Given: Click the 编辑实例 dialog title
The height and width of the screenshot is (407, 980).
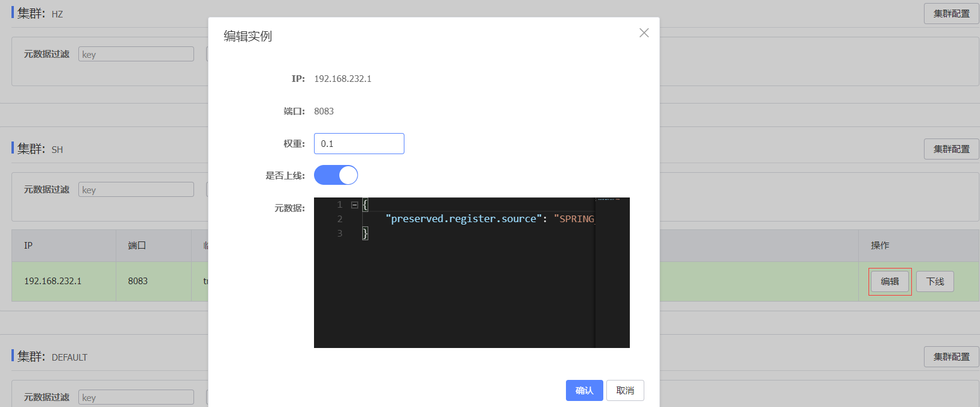Looking at the screenshot, I should [x=248, y=36].
